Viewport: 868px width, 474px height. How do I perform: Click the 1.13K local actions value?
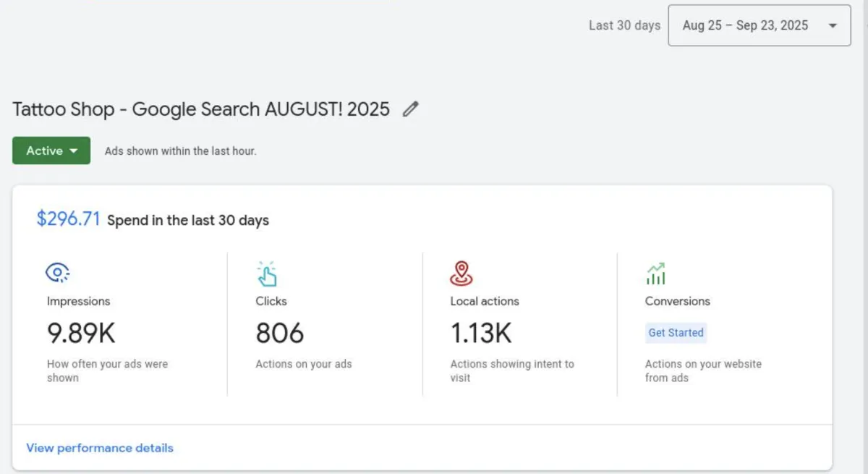tap(481, 334)
